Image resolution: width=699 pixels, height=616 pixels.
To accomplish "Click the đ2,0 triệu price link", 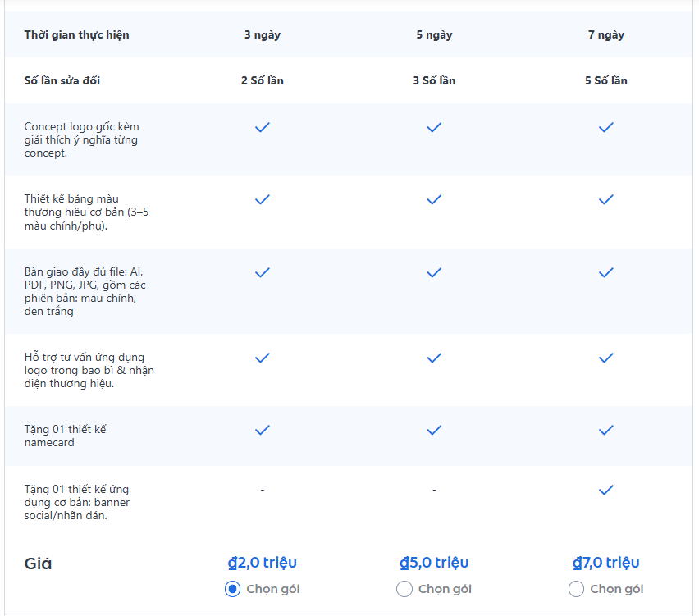I will point(262,563).
